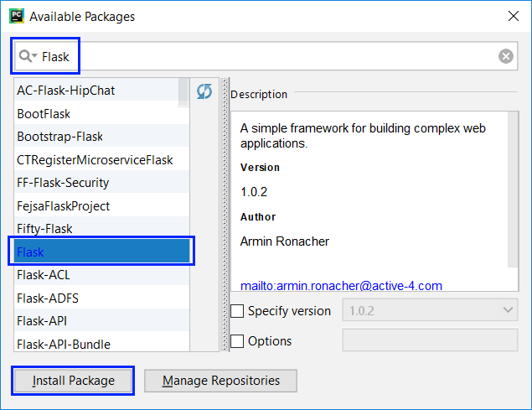Click the search magnifier icon
Image resolution: width=532 pixels, height=410 pixels.
click(x=27, y=56)
